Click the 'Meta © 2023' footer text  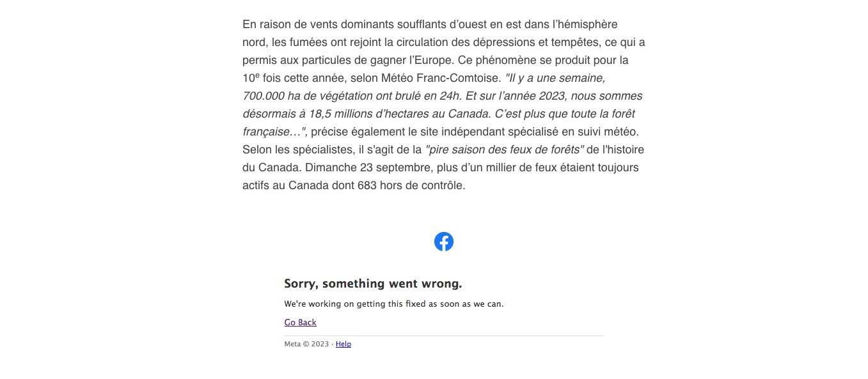click(306, 344)
